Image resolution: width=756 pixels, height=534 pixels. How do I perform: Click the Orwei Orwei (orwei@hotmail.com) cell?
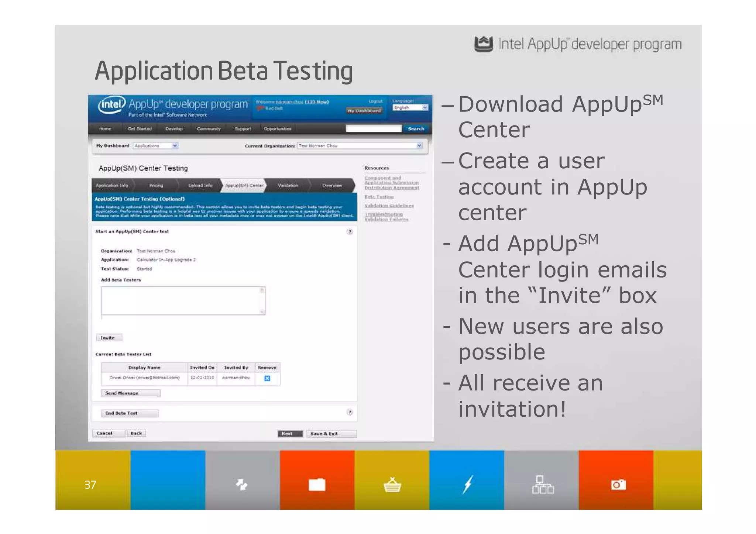(x=144, y=378)
